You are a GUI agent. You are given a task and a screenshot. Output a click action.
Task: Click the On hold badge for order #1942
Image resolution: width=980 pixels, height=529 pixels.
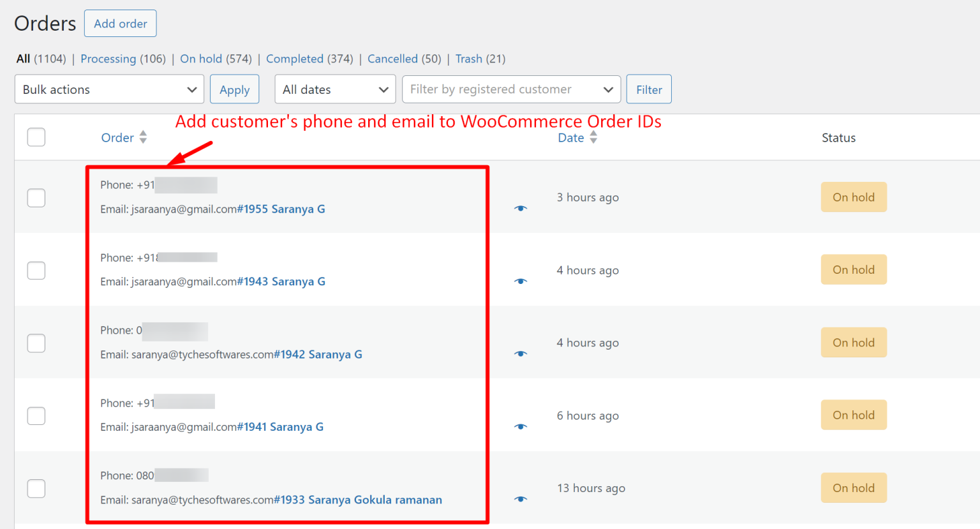pos(854,342)
